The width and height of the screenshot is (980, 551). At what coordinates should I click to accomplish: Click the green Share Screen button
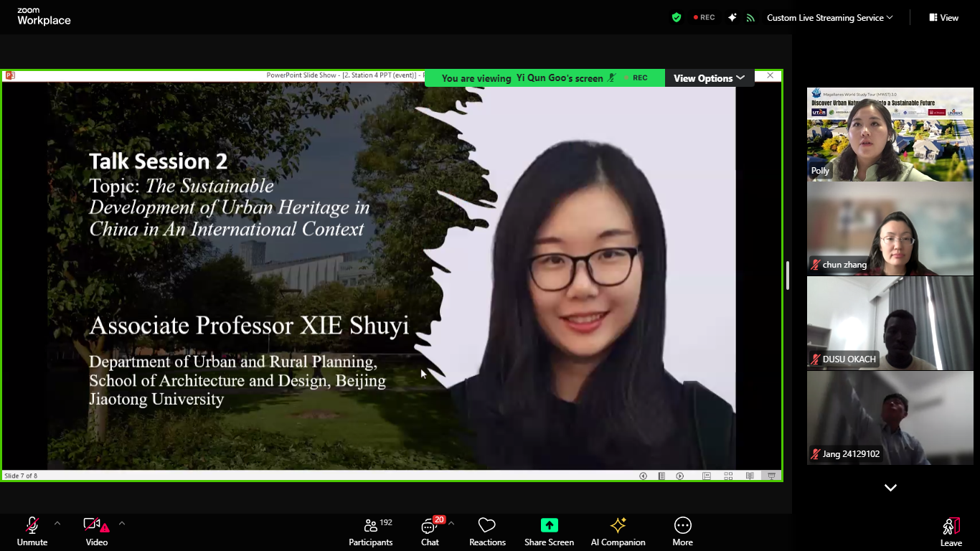549,532
